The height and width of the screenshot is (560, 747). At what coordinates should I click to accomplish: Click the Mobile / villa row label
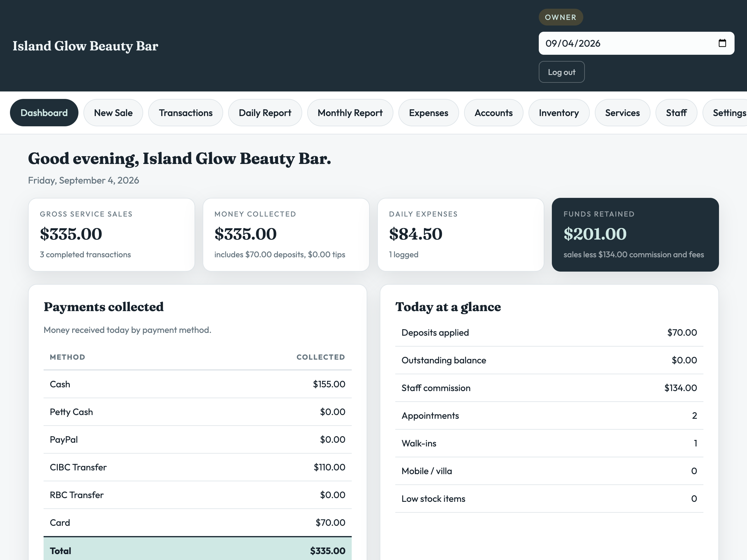pyautogui.click(x=426, y=471)
